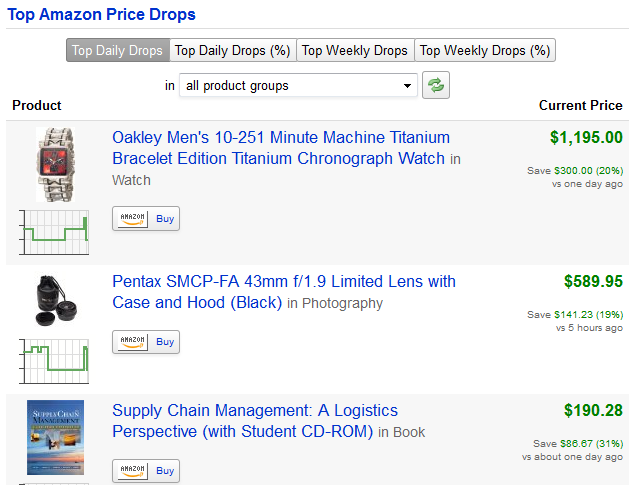The height and width of the screenshot is (485, 631).
Task: Click the Save $300.00 (20%) text
Action: (575, 171)
